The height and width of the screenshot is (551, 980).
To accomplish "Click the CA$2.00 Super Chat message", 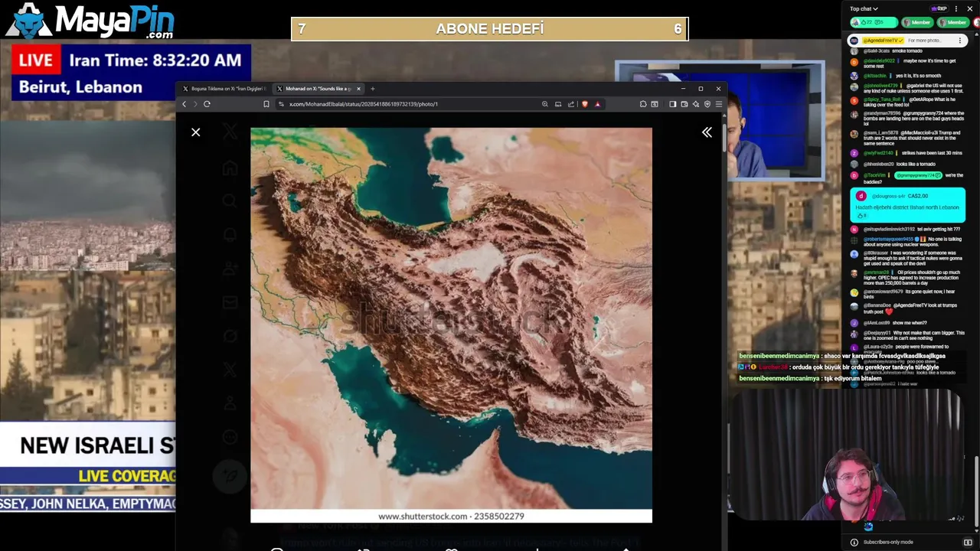I will click(x=907, y=205).
